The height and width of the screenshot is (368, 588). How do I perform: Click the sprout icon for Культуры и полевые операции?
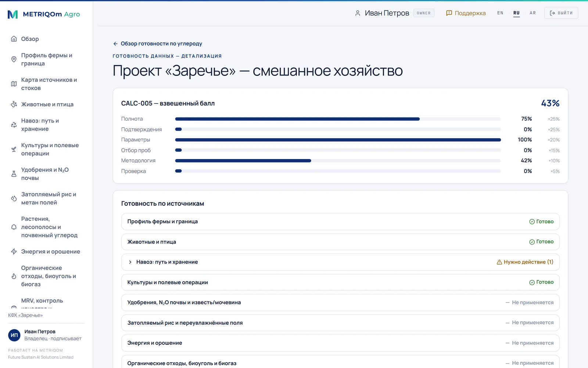click(x=14, y=149)
